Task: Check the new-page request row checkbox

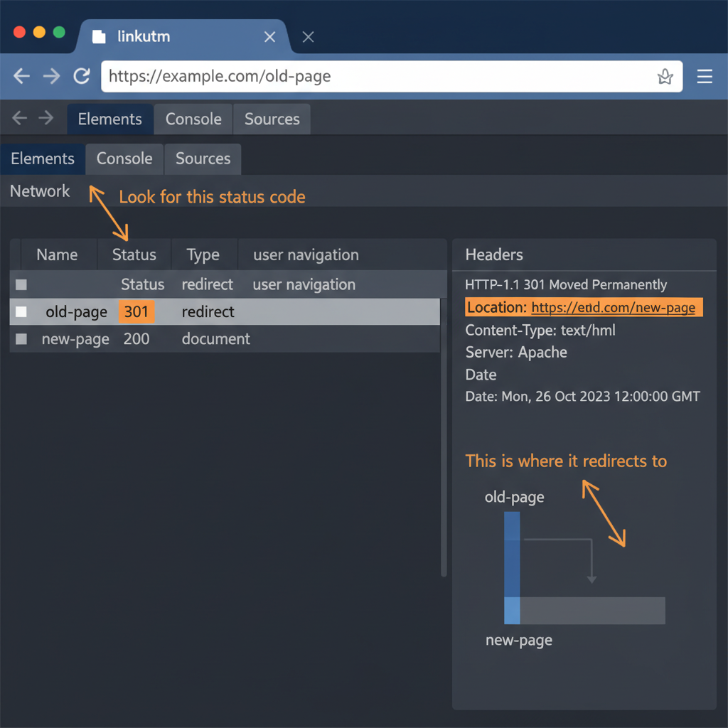Action: [x=21, y=339]
